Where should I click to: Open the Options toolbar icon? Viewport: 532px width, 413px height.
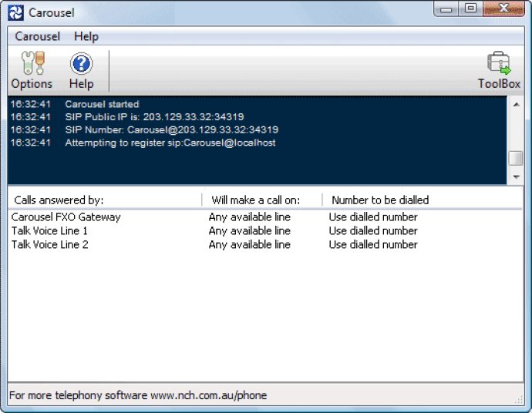[32, 70]
